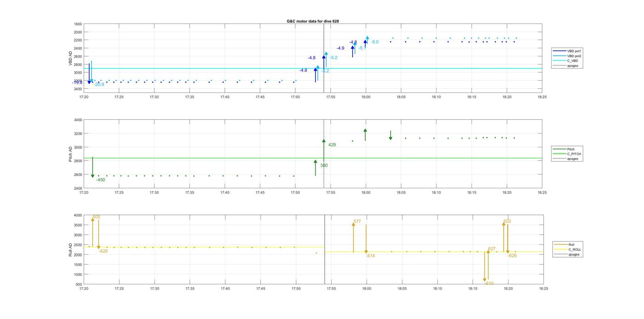Click 'apogee' in the Roll legend
This screenshot has width=644, height=319.
(568, 254)
